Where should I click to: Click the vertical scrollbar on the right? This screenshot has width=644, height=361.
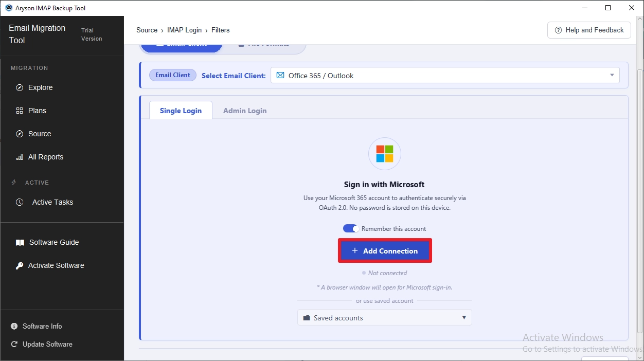640,201
